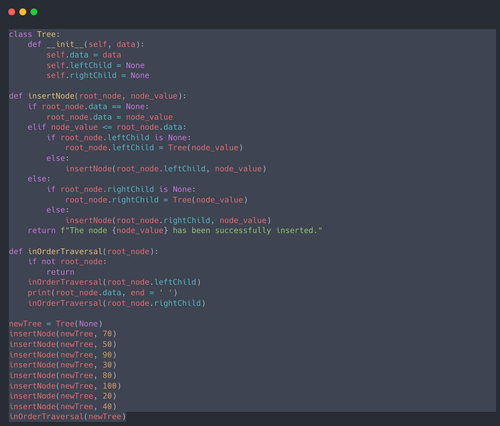Click the 'insertNode(newTree, 70)' line

point(63,334)
